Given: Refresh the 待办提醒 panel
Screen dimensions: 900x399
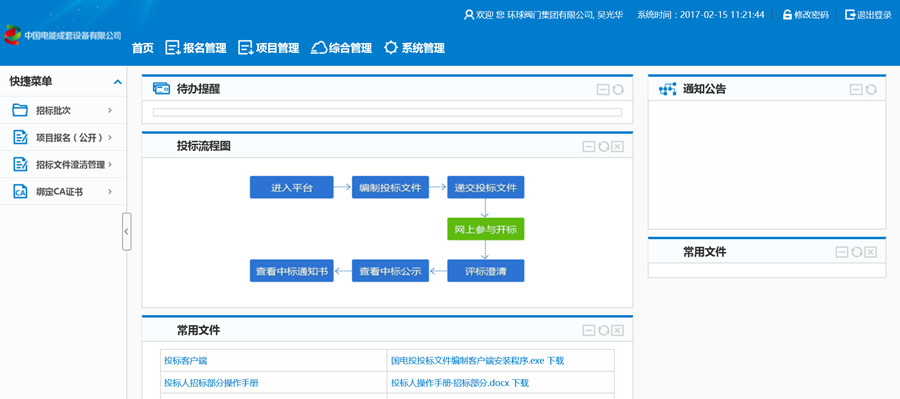Looking at the screenshot, I should click(x=618, y=90).
